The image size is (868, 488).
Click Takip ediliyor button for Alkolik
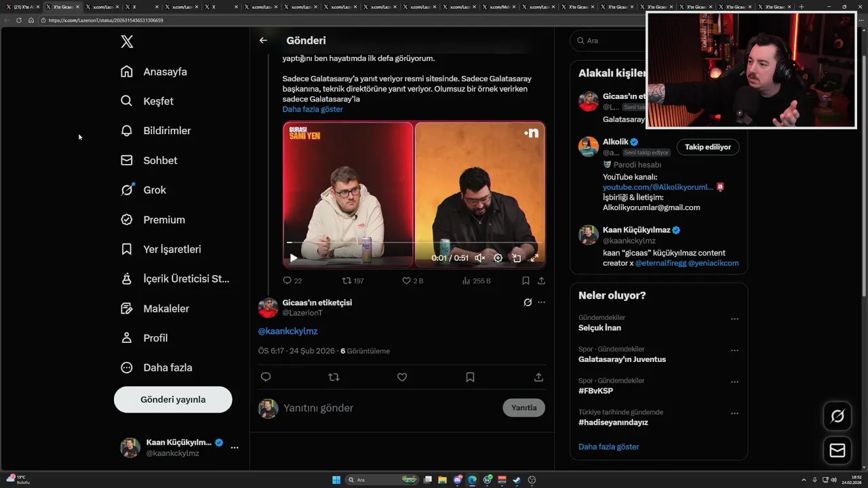click(x=708, y=147)
